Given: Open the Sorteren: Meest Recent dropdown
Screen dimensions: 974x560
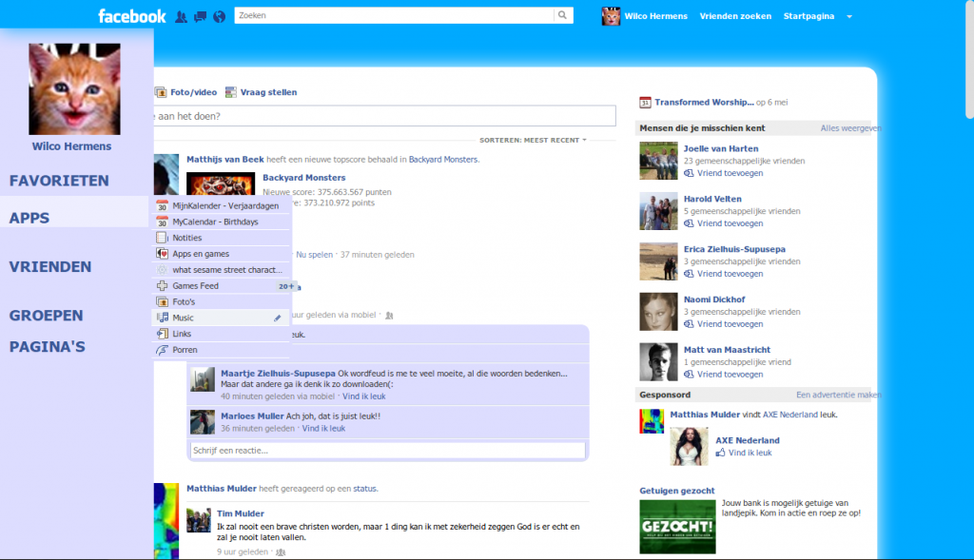Looking at the screenshot, I should (x=533, y=141).
